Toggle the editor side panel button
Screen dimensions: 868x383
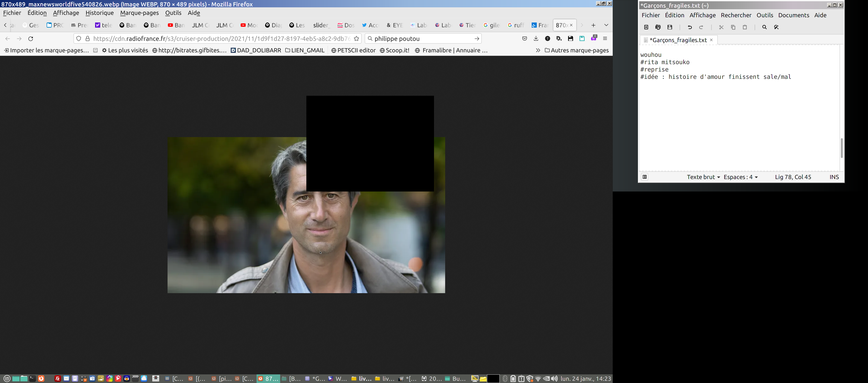tap(644, 177)
